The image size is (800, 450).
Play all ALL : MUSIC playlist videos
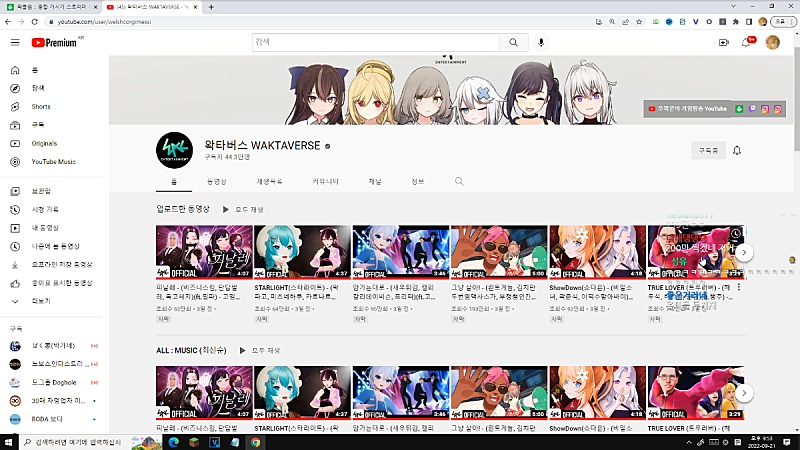click(x=260, y=351)
